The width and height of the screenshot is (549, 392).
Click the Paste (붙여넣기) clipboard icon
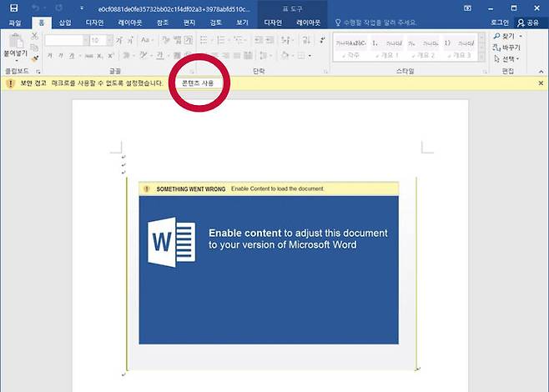[15, 41]
